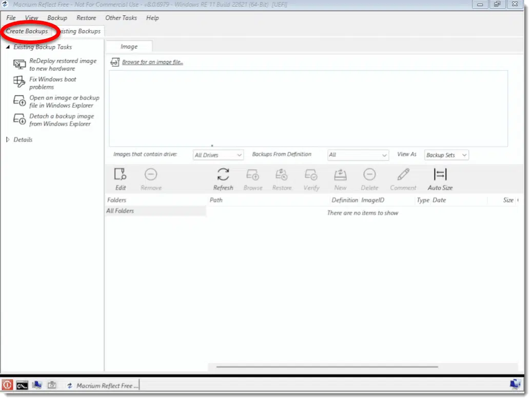The height and width of the screenshot is (401, 532).
Task: Click ReDeploy restored image to new hardware
Action: pos(63,65)
